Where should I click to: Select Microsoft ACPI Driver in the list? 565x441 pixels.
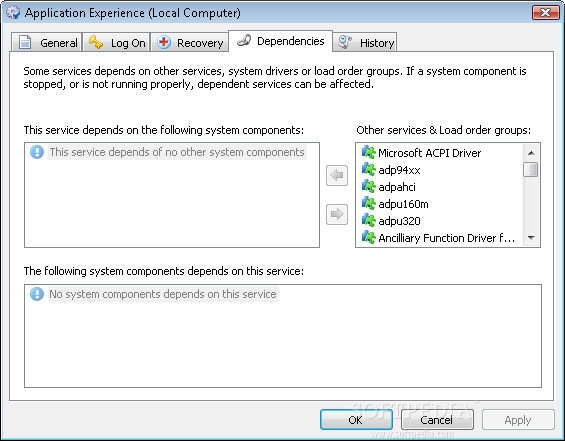[x=430, y=153]
